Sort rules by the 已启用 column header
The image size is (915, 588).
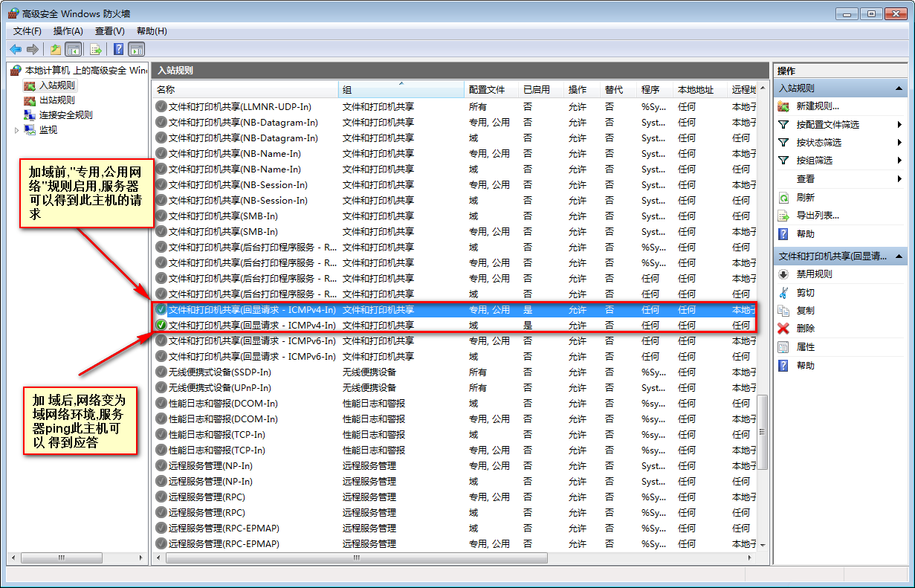point(536,90)
